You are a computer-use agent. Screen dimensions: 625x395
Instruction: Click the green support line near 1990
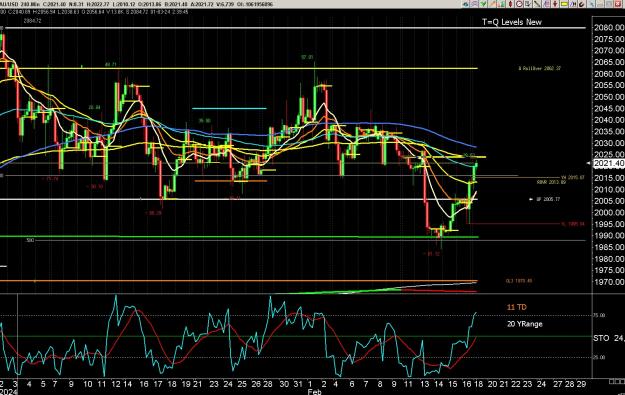[239, 237]
